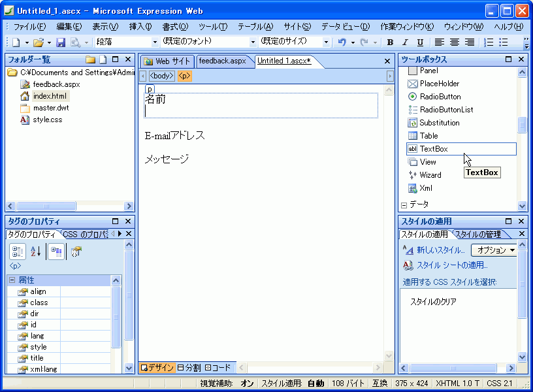Select the Wizard control in the toolbox
The width and height of the screenshot is (533, 392).
click(x=430, y=175)
